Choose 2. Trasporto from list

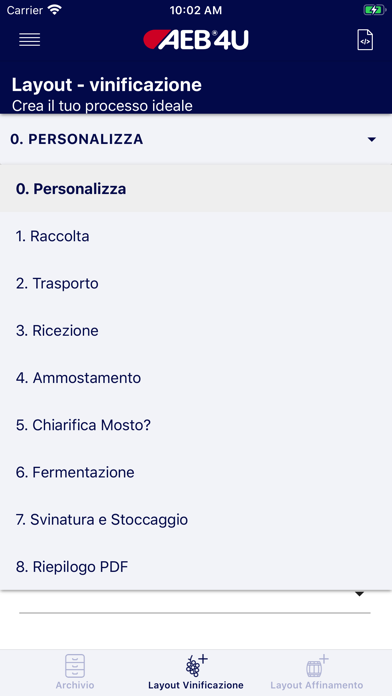click(196, 283)
